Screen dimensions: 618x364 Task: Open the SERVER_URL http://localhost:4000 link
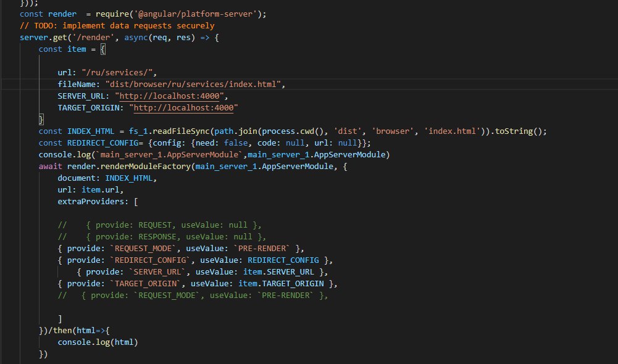click(169, 96)
